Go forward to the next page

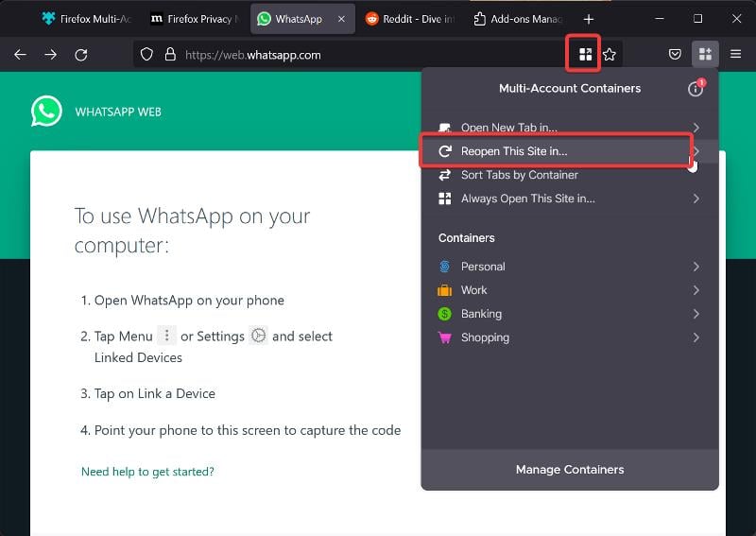pyautogui.click(x=51, y=55)
